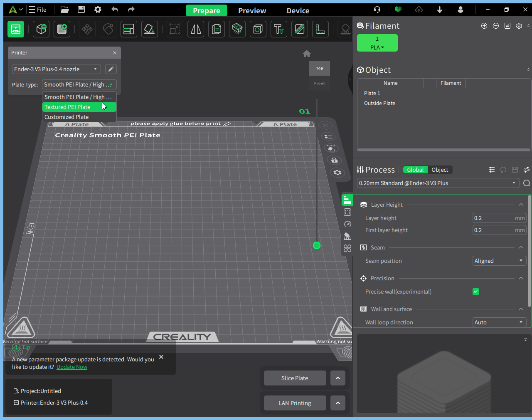Click the plate lock icon
The image size is (532, 420).
coord(334,160)
